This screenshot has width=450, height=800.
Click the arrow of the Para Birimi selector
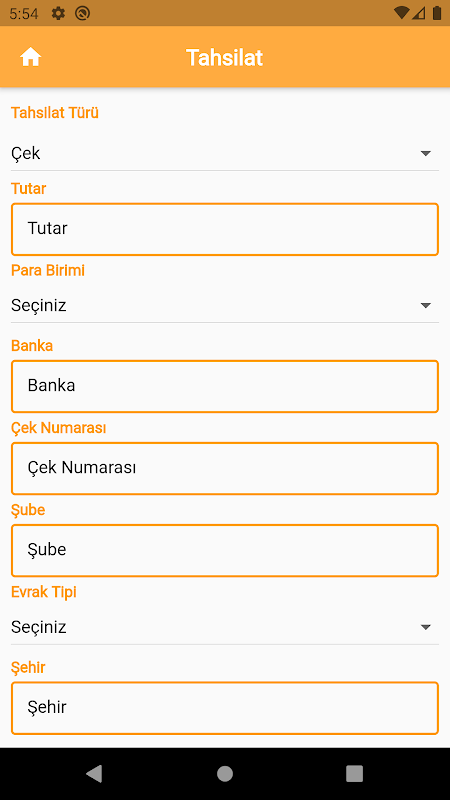(426, 305)
